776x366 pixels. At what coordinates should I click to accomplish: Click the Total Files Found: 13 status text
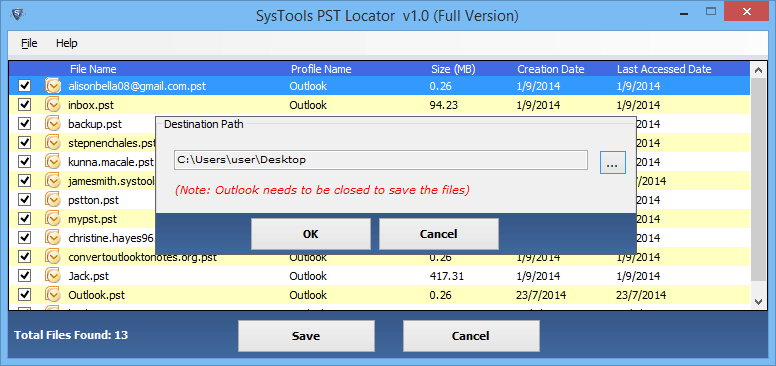[71, 335]
